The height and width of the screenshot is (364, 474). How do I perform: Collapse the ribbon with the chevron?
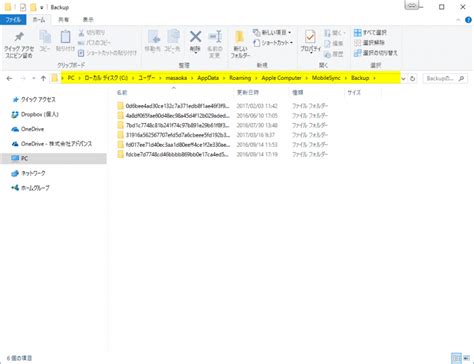(x=458, y=20)
